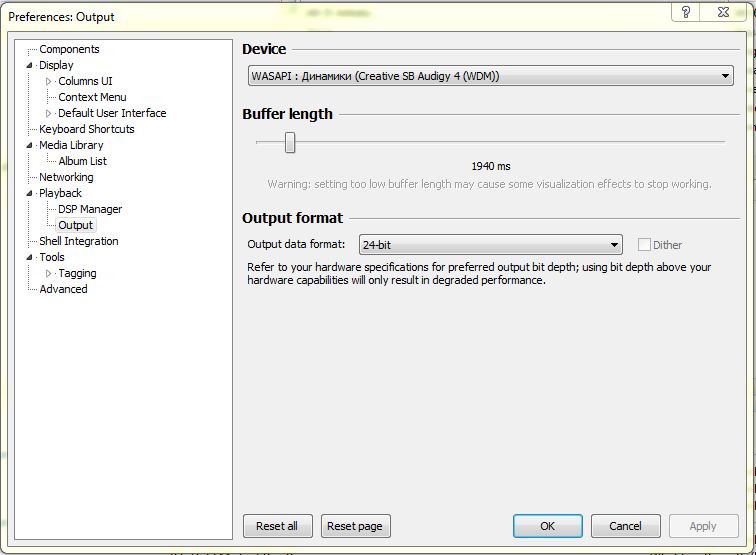This screenshot has width=756, height=555.
Task: Click the buffer length slider track
Action: coord(490,142)
